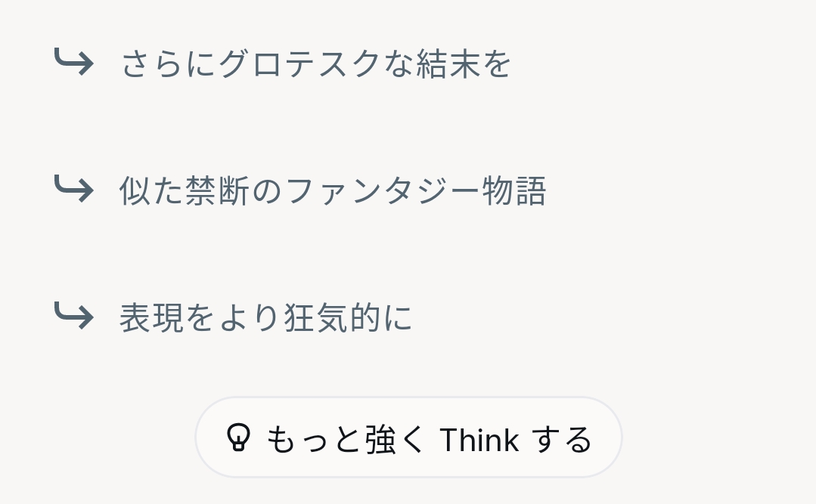Click the lightbulb icon in the Think button

coord(238,438)
